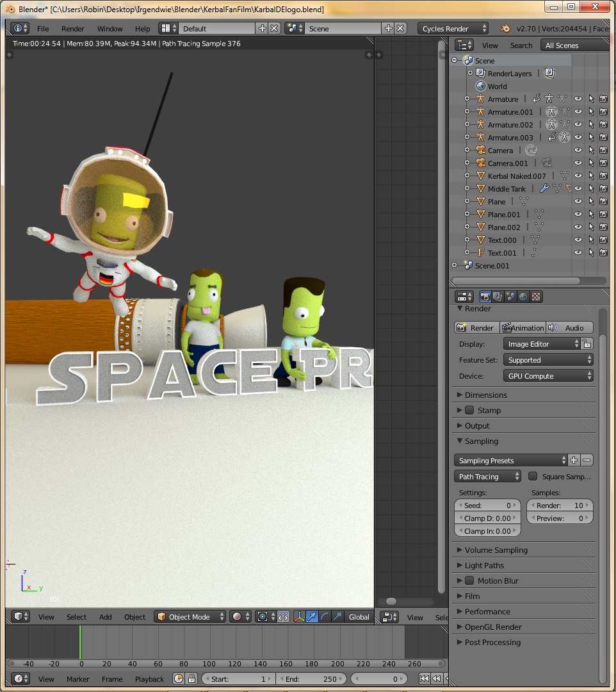The image size is (616, 692).
Task: Open the Playback menu in timeline
Action: coord(149,679)
